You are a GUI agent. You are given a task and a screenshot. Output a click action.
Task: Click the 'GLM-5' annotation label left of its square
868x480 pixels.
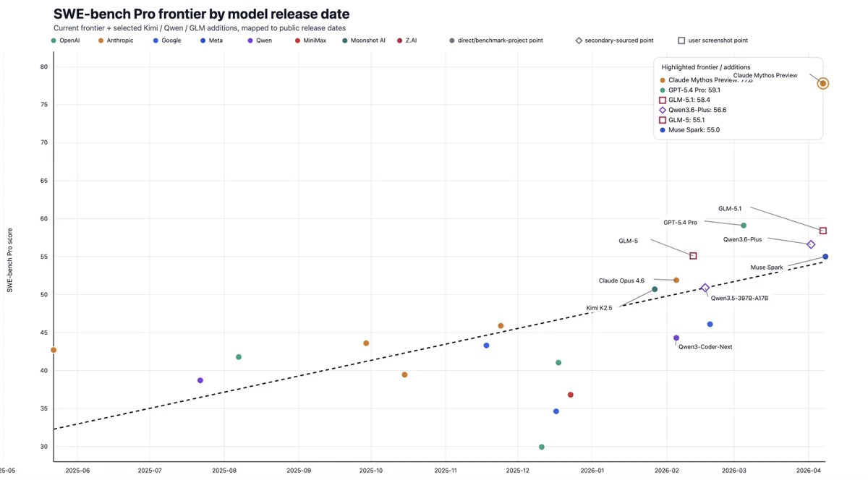tap(628, 241)
